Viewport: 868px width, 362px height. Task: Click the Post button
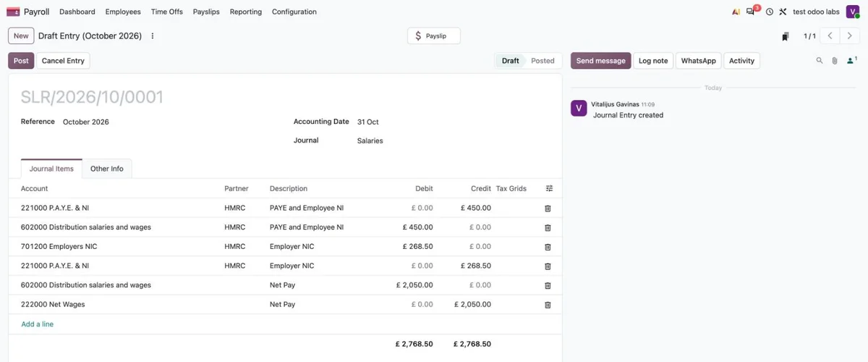[21, 61]
